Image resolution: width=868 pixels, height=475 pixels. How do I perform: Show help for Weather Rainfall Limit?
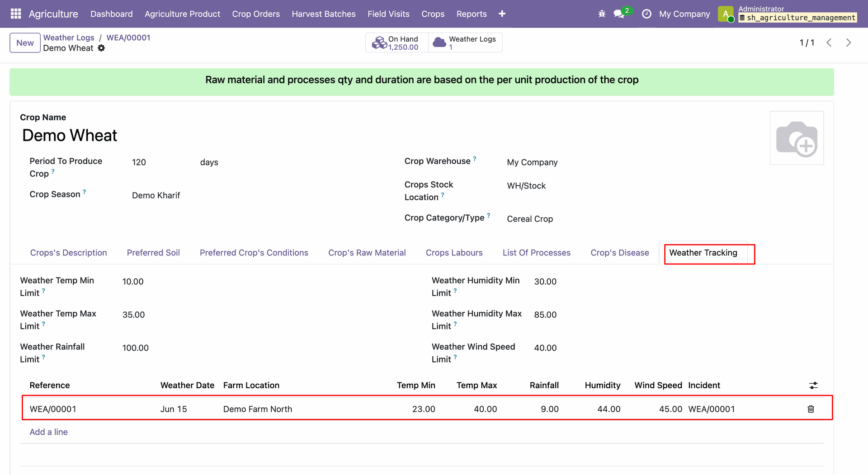pos(43,357)
